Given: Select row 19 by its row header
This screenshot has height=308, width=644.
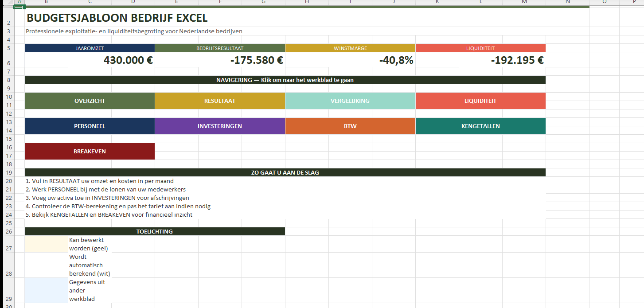Looking at the screenshot, I should pyautogui.click(x=7, y=173).
